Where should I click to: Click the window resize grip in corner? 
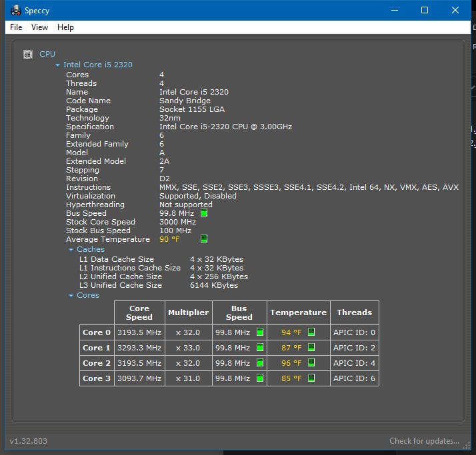466,446
